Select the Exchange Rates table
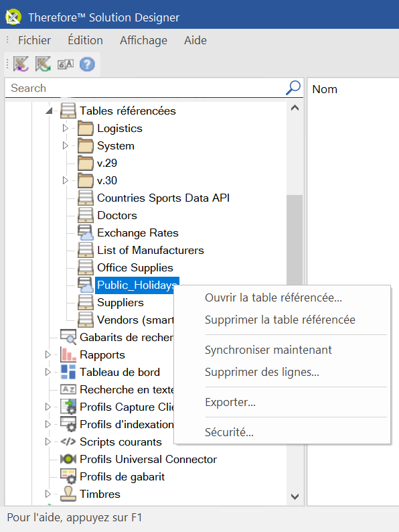The height and width of the screenshot is (532, 399). tap(138, 232)
